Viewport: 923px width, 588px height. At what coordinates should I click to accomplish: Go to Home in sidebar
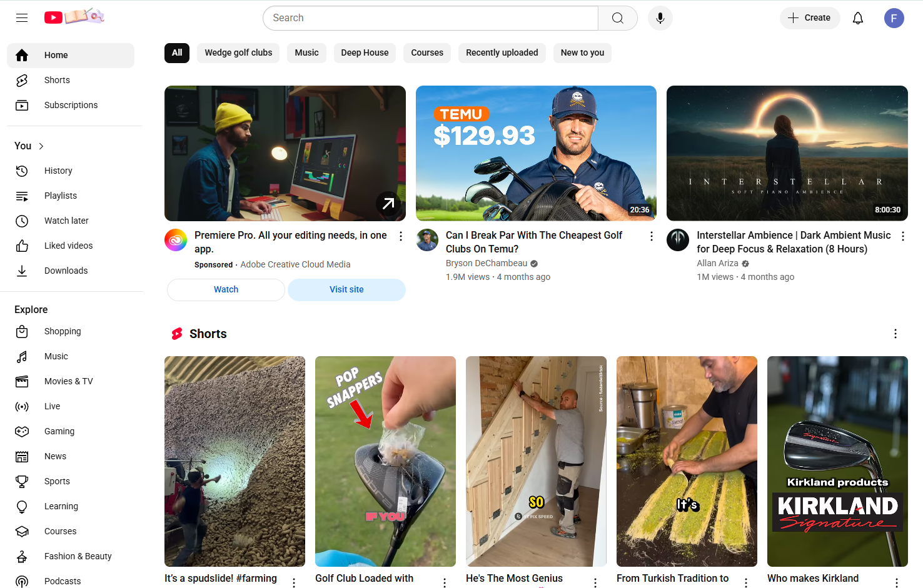click(71, 55)
